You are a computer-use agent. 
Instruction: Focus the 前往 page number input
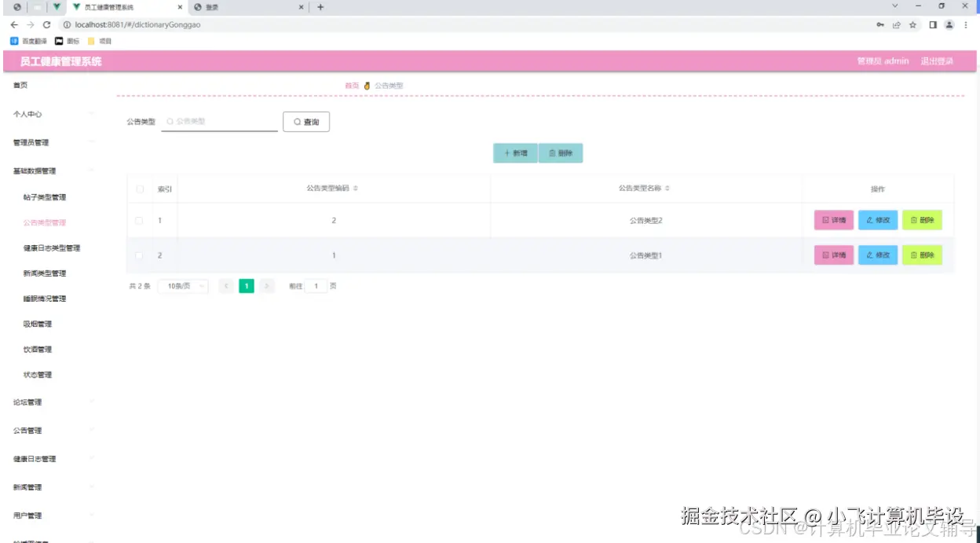click(x=316, y=286)
